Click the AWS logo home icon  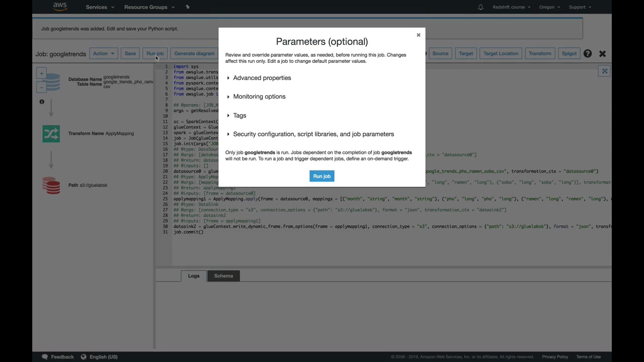click(60, 7)
